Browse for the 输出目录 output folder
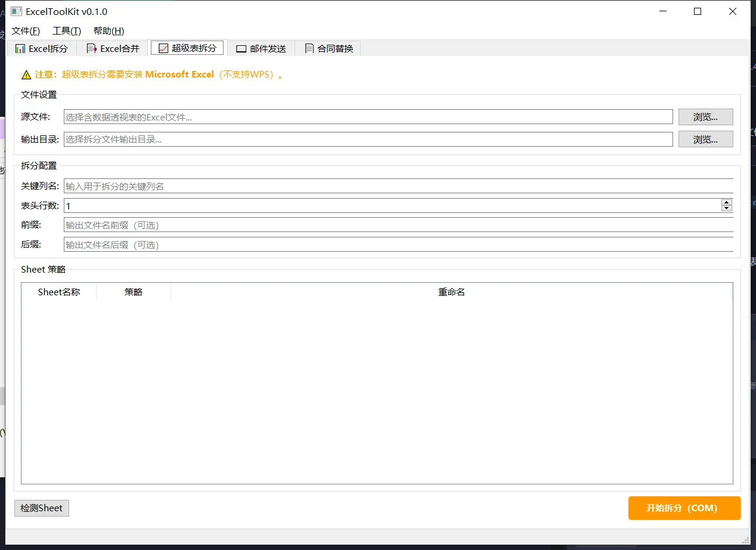The width and height of the screenshot is (756, 550). point(705,139)
